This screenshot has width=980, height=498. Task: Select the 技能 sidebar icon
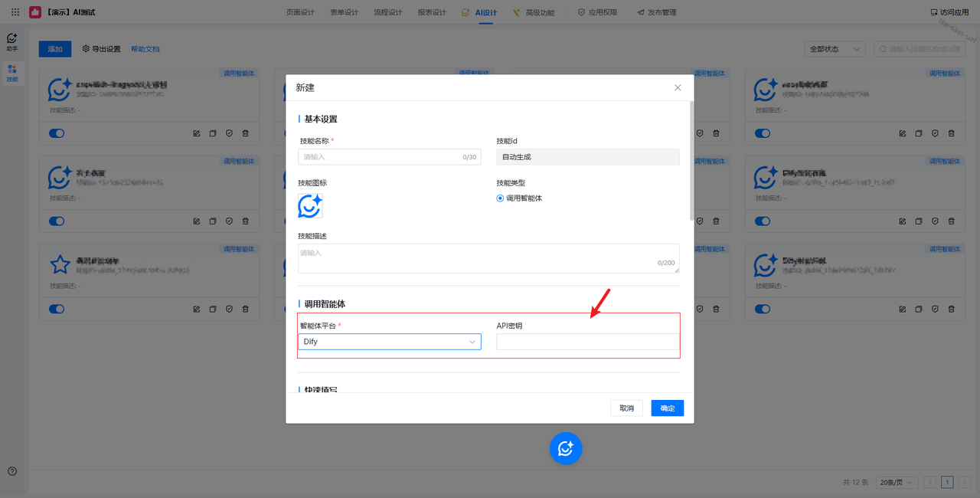pyautogui.click(x=12, y=73)
